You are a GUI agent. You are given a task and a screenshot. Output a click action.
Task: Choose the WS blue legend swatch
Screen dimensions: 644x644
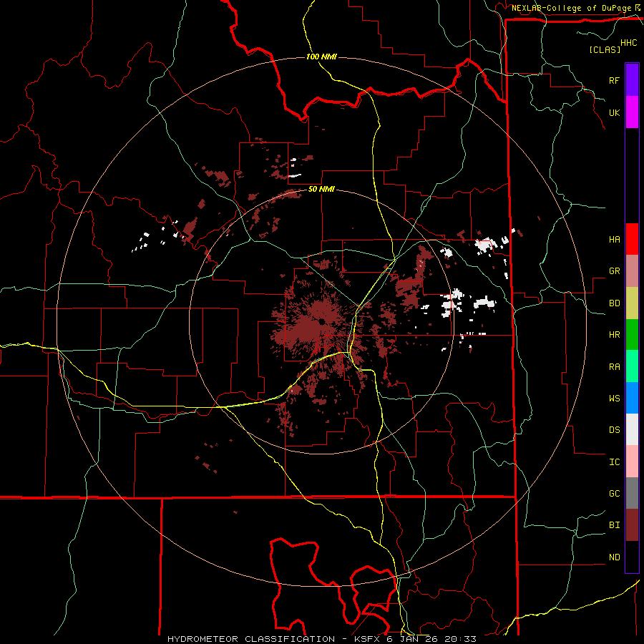pos(632,398)
